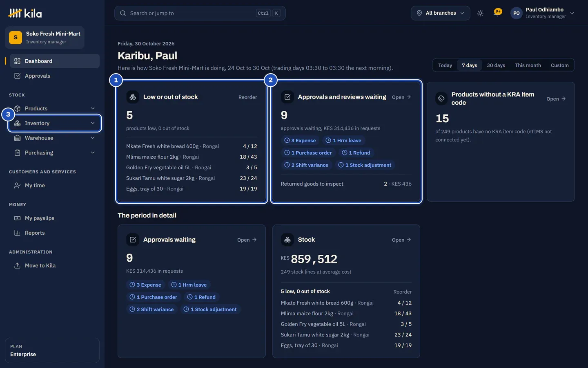The image size is (588, 368).
Task: Open the All branches dropdown
Action: pyautogui.click(x=440, y=13)
